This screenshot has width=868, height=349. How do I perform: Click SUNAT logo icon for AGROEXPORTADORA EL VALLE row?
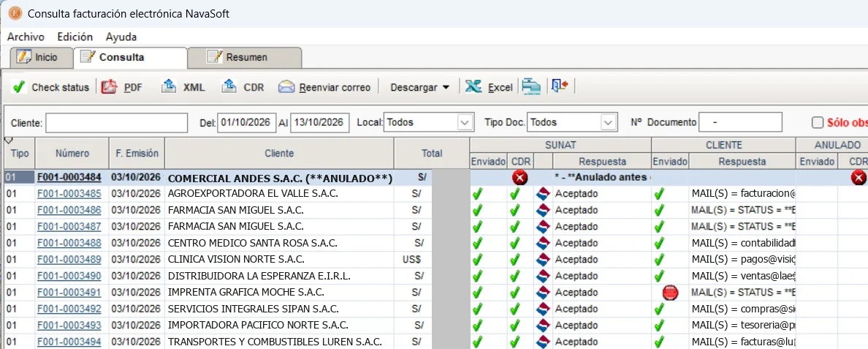pyautogui.click(x=543, y=195)
